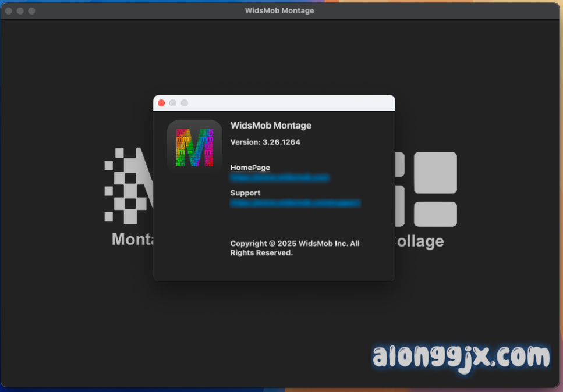Close the main WidsMob Montage window
563x392 pixels.
coord(9,11)
